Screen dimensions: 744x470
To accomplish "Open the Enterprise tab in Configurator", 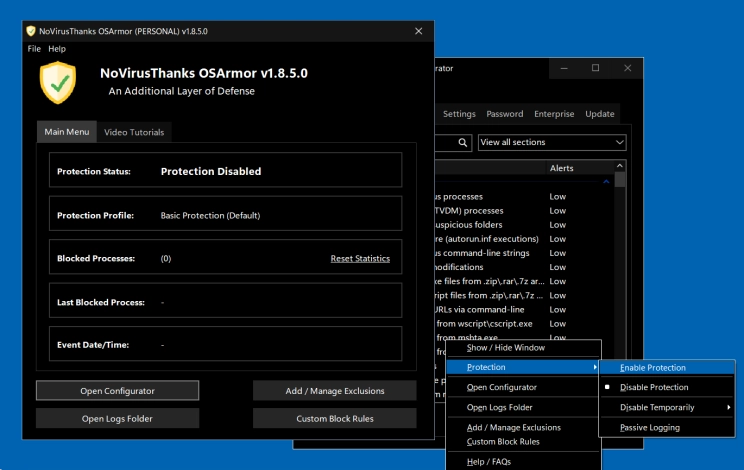I will point(554,114).
